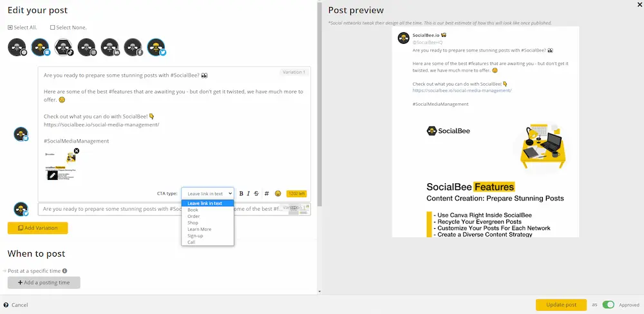This screenshot has height=314, width=644.
Task: Click the info icon beside Post at a specific time
Action: (x=64, y=271)
